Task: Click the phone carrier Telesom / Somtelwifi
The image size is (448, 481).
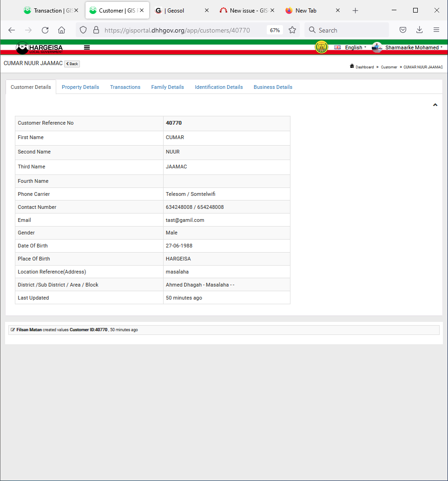Action: coord(190,194)
